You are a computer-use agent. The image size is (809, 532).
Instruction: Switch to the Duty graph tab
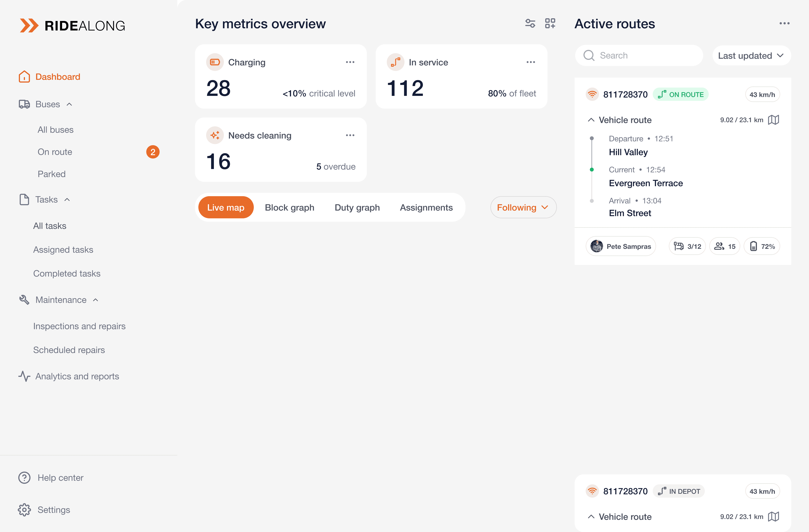pos(357,207)
